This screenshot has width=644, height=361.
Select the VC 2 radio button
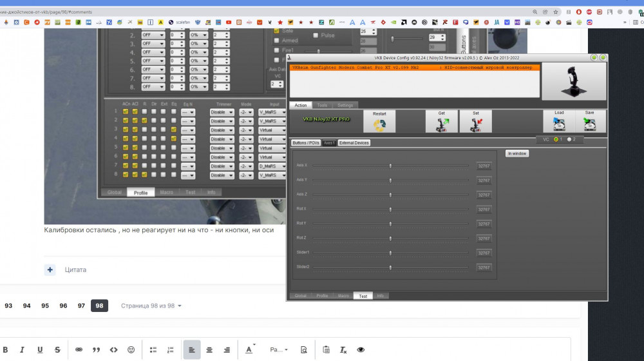point(569,139)
